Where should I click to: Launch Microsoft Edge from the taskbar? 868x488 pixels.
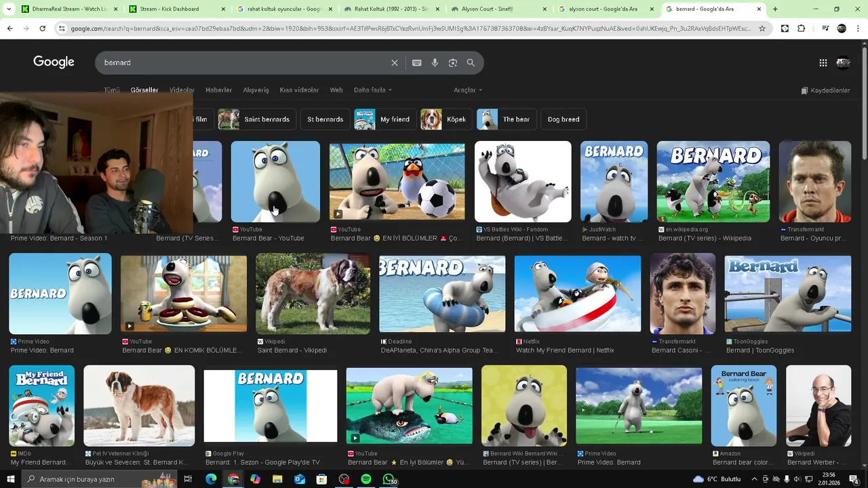point(211,479)
